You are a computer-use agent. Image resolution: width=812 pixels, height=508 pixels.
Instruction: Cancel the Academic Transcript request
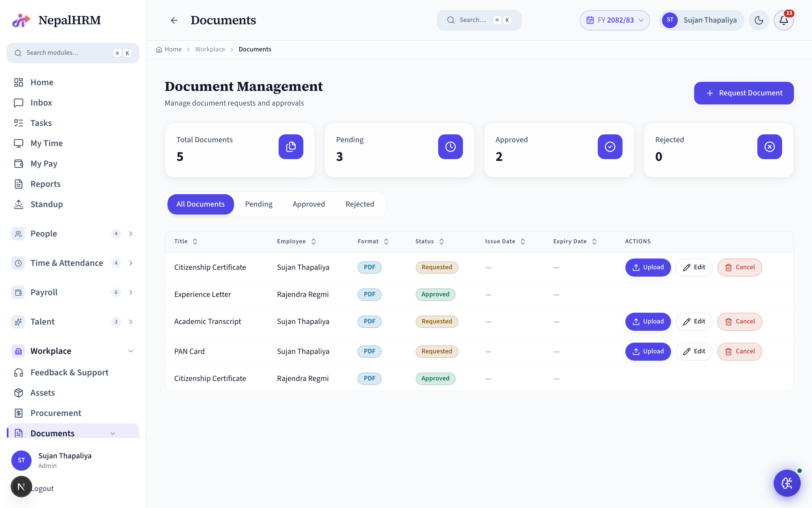[x=740, y=321]
